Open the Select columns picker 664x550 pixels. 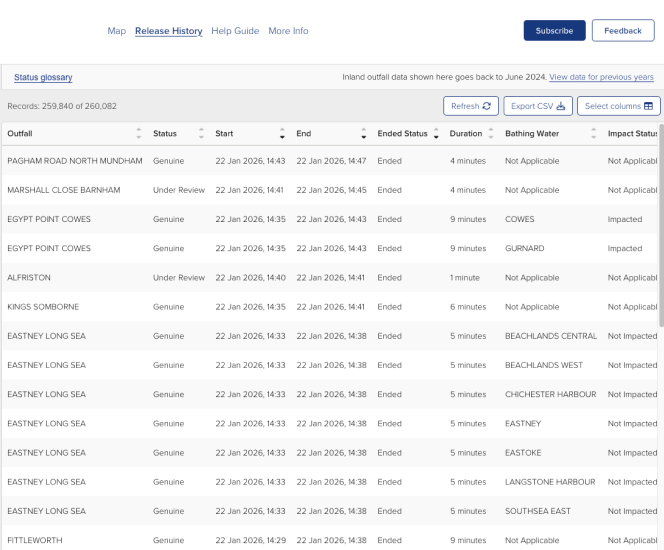point(618,106)
